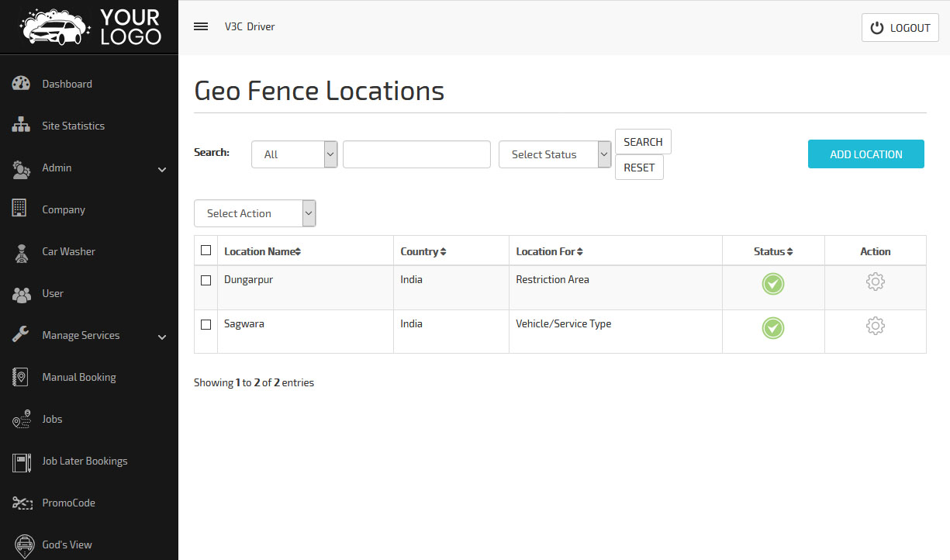Viewport: 950px width, 560px height.
Task: Click the LOGOUT button
Action: [x=900, y=27]
